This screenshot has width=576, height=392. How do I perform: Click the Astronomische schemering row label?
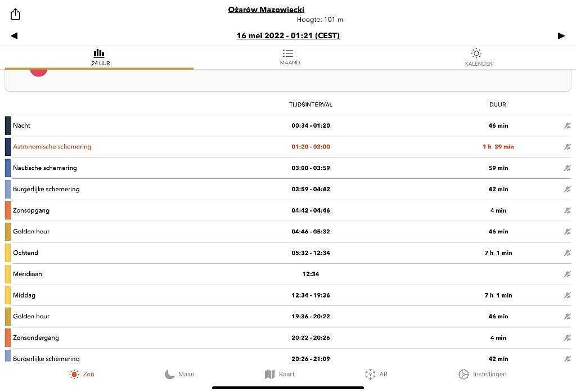pyautogui.click(x=52, y=147)
